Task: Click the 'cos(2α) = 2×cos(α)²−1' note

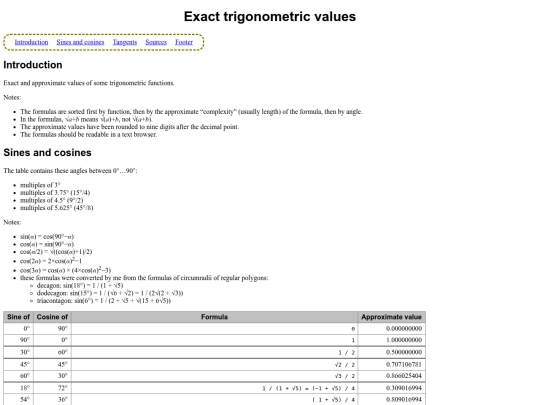Action: pyautogui.click(x=51, y=261)
